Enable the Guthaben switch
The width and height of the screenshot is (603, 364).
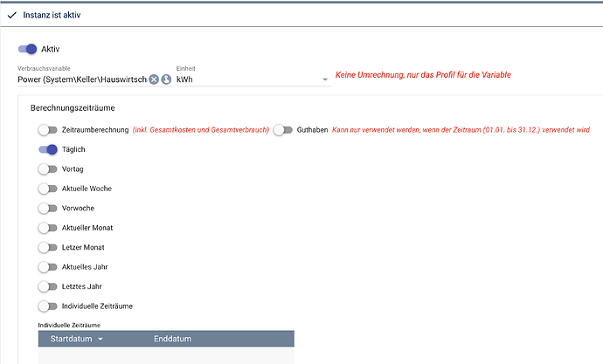pyautogui.click(x=283, y=130)
